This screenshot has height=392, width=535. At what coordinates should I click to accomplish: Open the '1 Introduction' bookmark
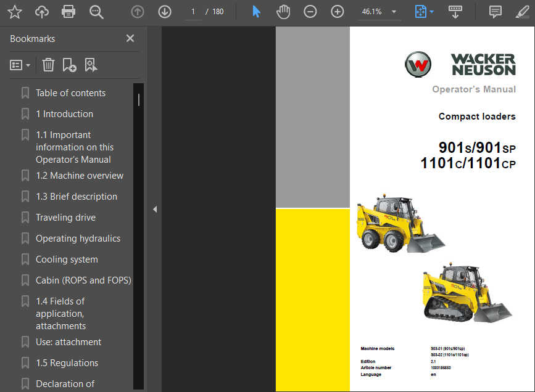pos(65,114)
